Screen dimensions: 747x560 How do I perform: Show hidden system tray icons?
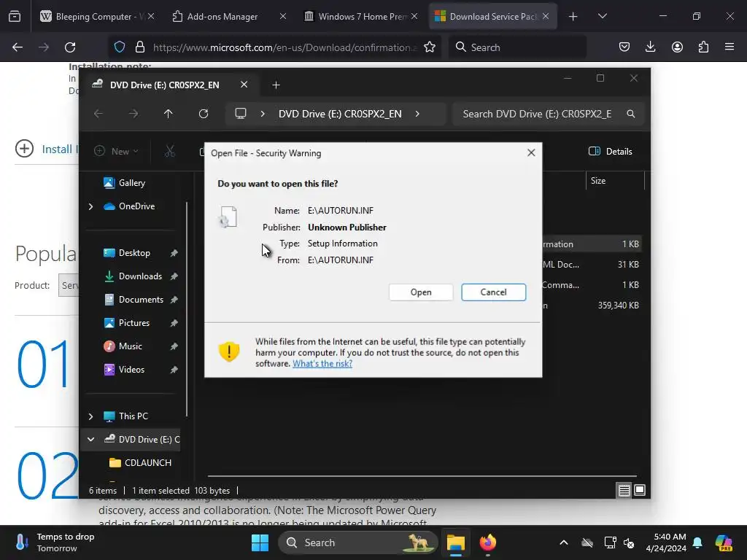tap(564, 542)
